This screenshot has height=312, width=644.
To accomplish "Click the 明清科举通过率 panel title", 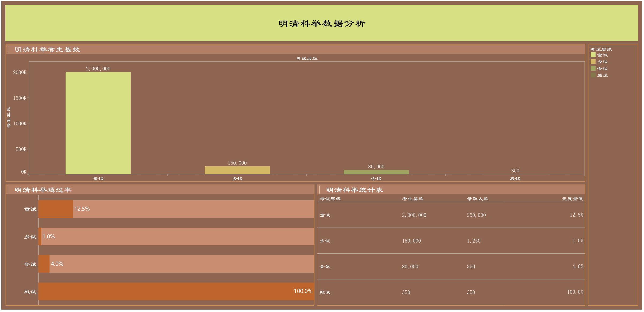I will 43,190.
